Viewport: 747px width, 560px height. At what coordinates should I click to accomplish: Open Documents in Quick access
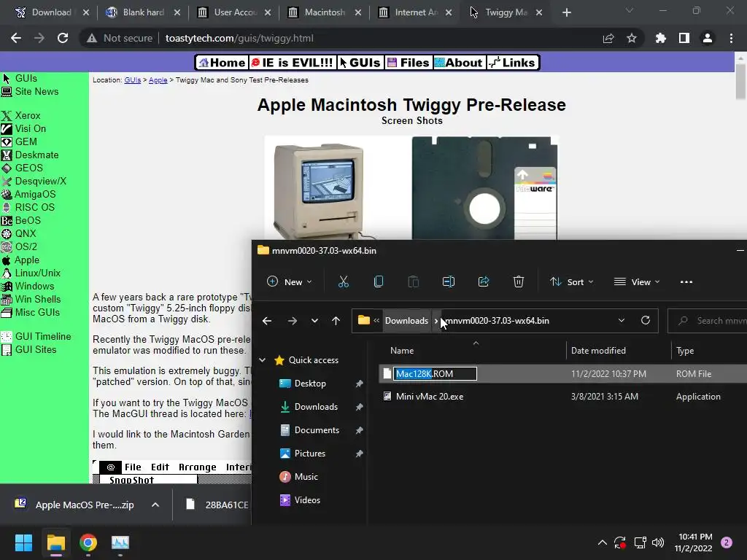click(317, 430)
